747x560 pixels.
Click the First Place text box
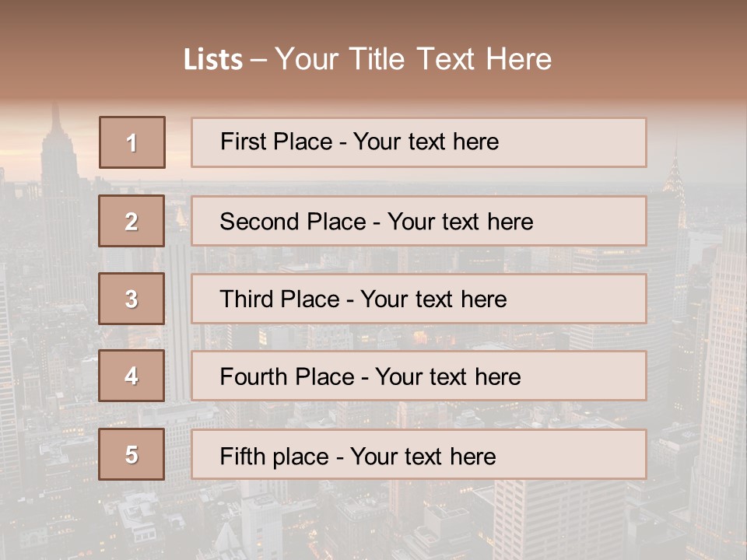point(419,142)
